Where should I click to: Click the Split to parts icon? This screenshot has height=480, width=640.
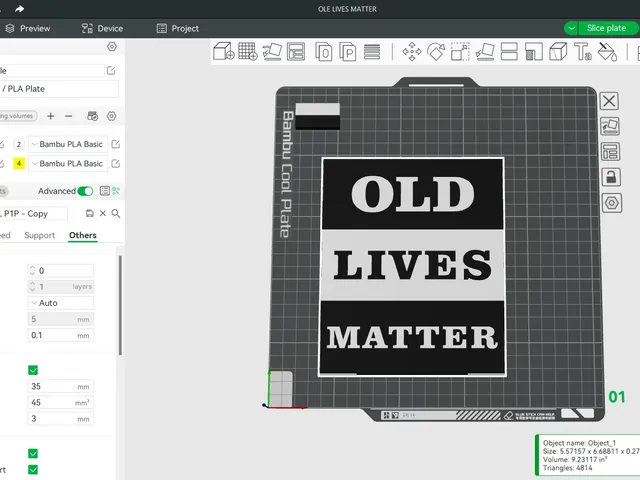348,52
